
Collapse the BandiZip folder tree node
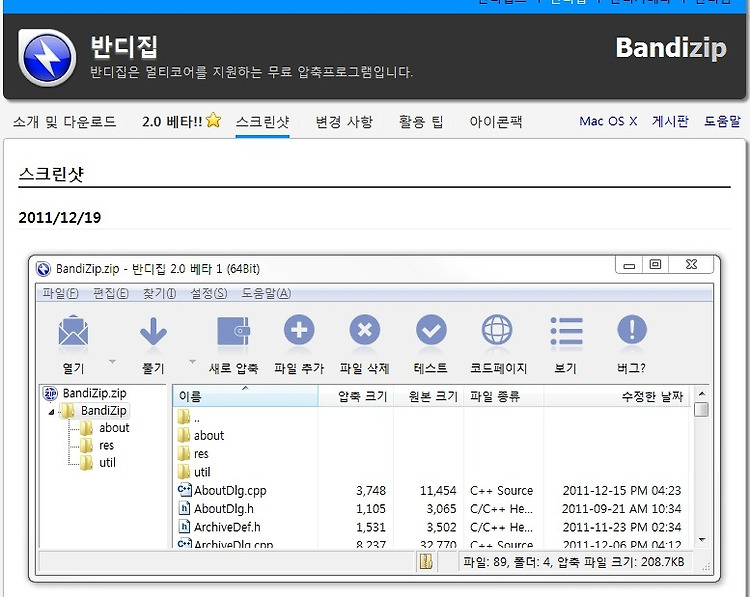click(51, 412)
